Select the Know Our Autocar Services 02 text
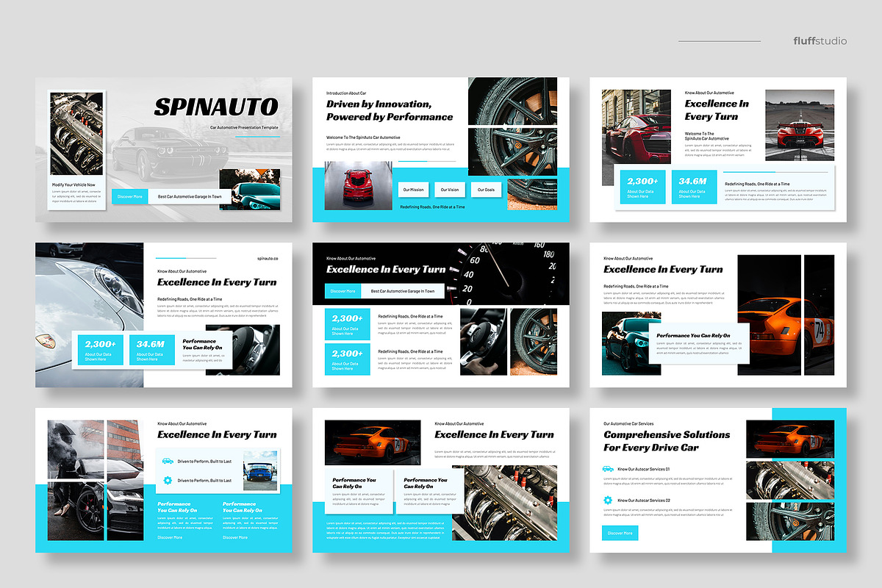The image size is (882, 588). tap(644, 500)
